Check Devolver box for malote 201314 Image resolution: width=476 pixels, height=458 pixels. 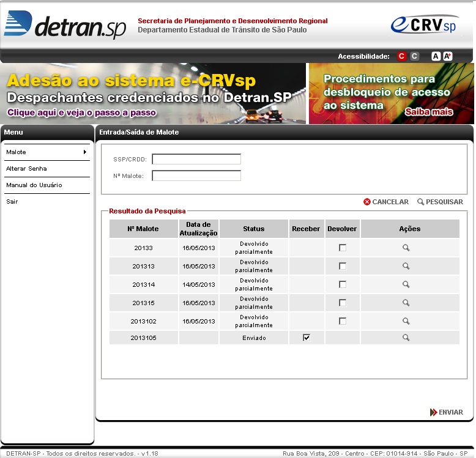343,284
